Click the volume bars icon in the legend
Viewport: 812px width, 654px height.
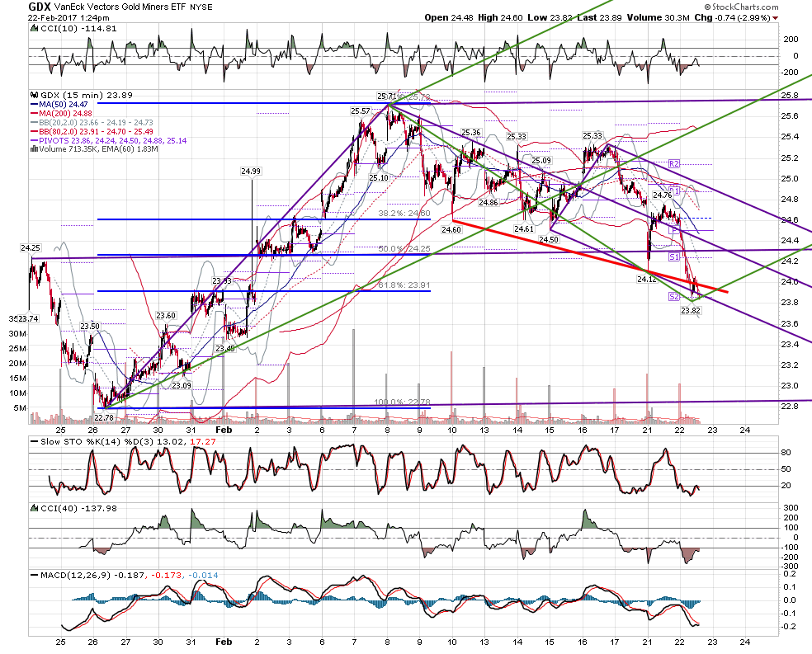[x=34, y=149]
